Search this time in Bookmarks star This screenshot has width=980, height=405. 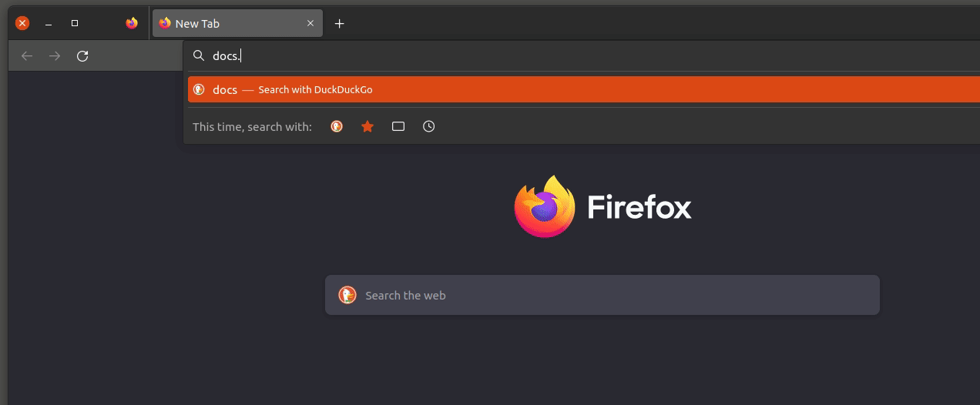367,126
